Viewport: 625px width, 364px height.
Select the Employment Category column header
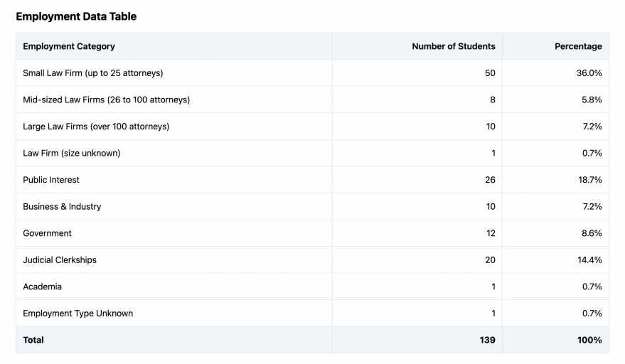[69, 46]
